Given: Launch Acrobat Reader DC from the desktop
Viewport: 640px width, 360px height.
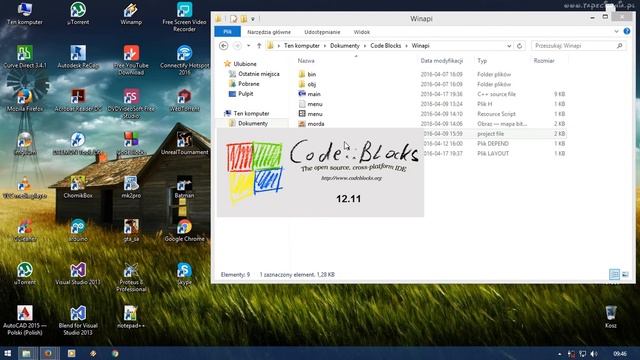Looking at the screenshot, I should pos(78,100).
